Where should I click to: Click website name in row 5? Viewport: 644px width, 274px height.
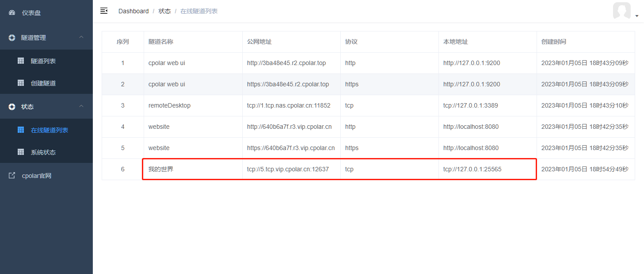click(159, 148)
